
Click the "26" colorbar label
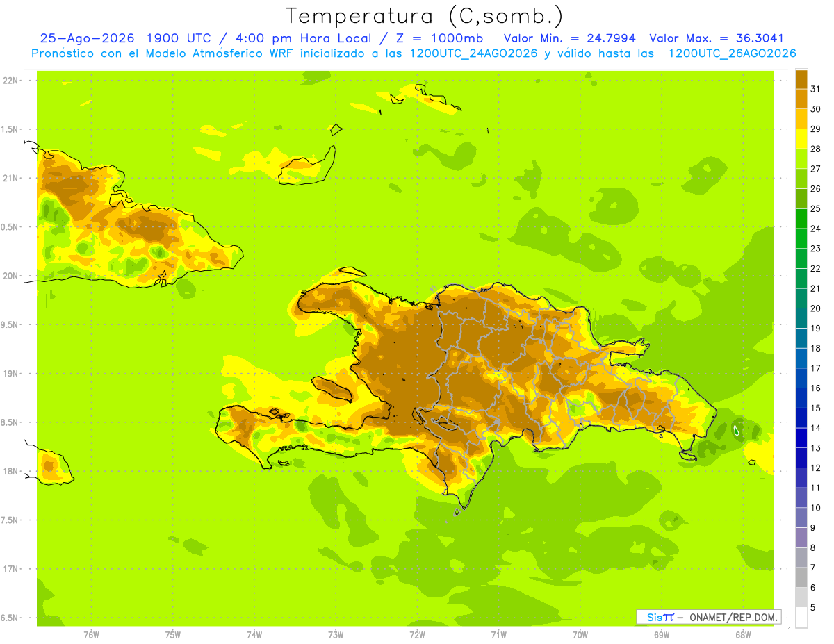coord(816,188)
